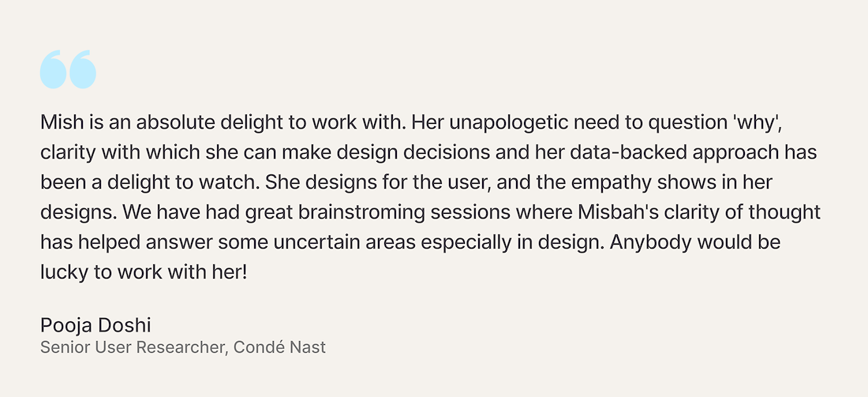Click the phrase 'lucky to work with her!'
The width and height of the screenshot is (868, 397).
[x=144, y=273]
